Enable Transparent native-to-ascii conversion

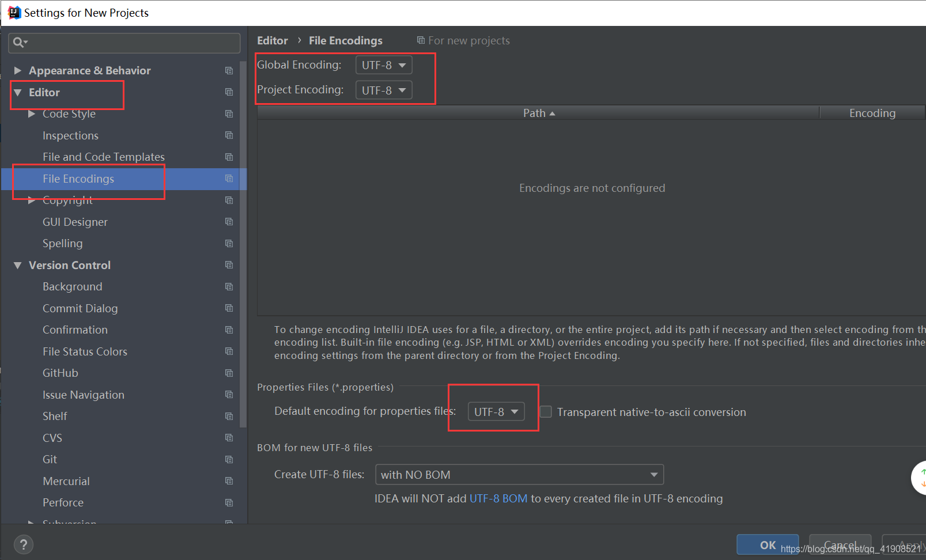pyautogui.click(x=546, y=412)
